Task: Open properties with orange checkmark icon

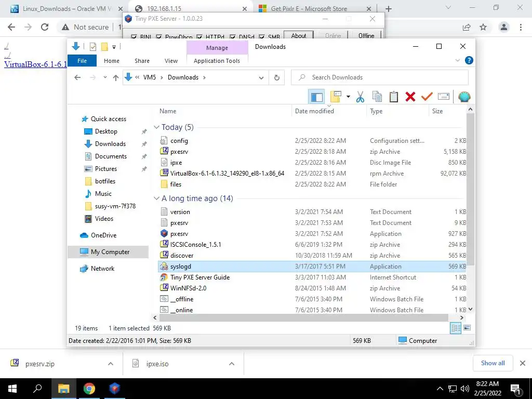Action: (427, 97)
